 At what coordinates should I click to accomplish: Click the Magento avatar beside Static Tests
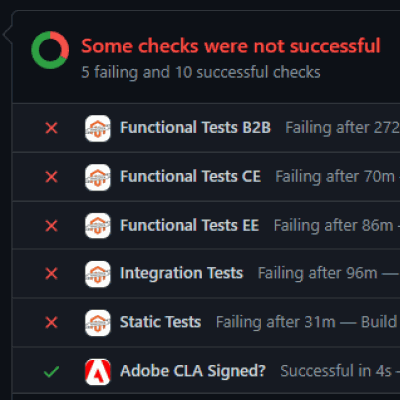(x=98, y=323)
